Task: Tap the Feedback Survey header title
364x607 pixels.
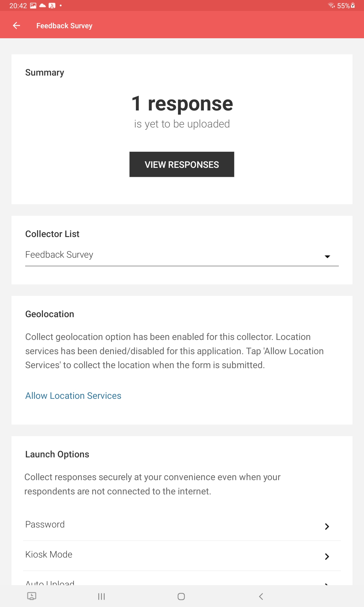Action: coord(64,26)
